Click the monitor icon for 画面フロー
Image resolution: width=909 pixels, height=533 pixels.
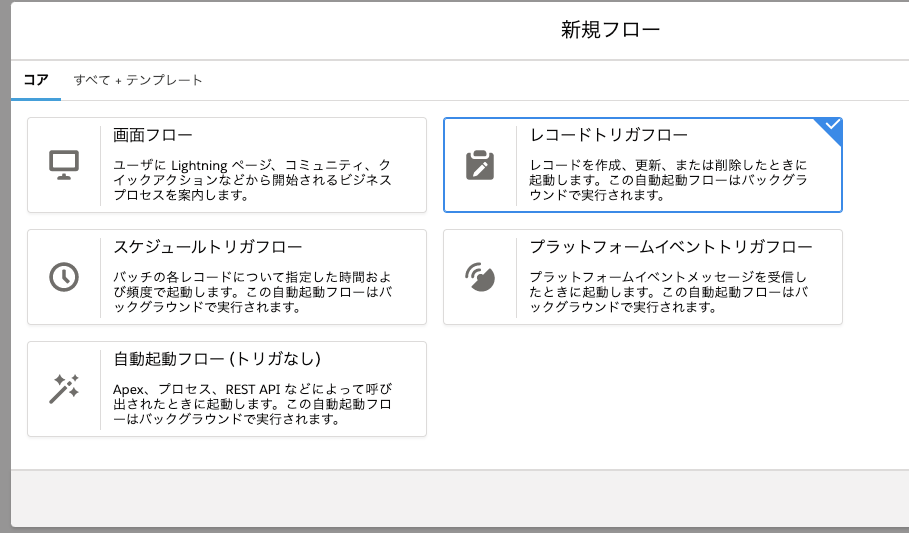pos(64,165)
